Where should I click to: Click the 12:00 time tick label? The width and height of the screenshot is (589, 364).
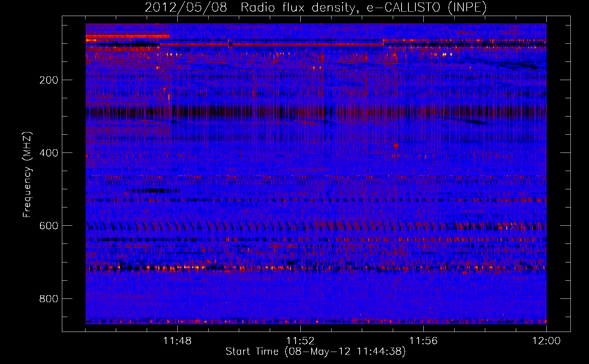tap(546, 341)
